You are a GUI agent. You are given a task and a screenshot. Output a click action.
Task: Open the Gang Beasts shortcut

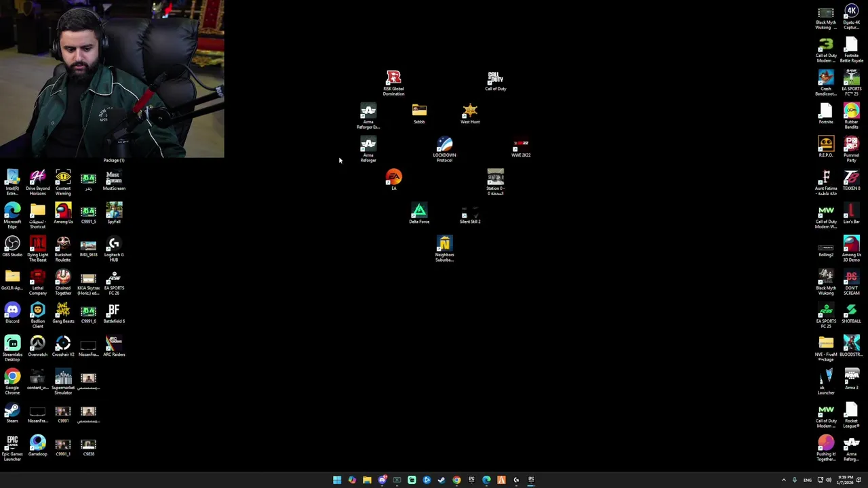(x=63, y=313)
